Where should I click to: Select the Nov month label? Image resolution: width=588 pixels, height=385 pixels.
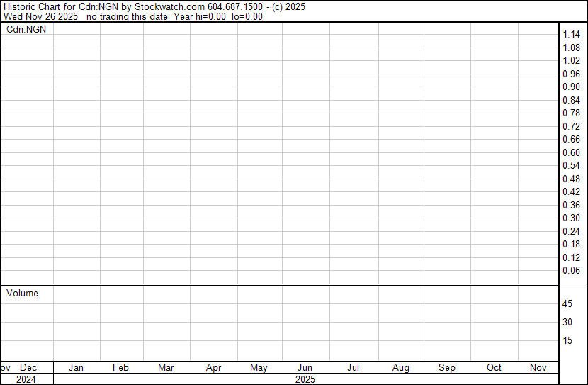point(538,367)
